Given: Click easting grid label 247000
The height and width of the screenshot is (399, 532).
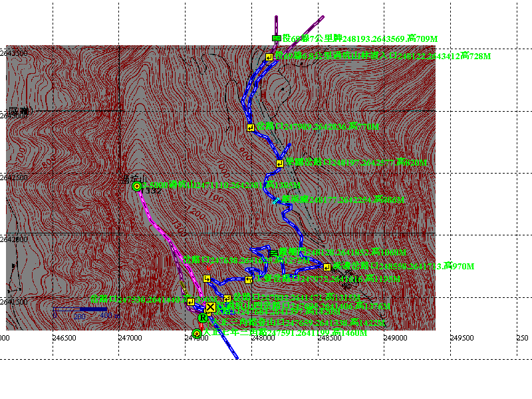Looking at the screenshot, I should coord(130,338).
